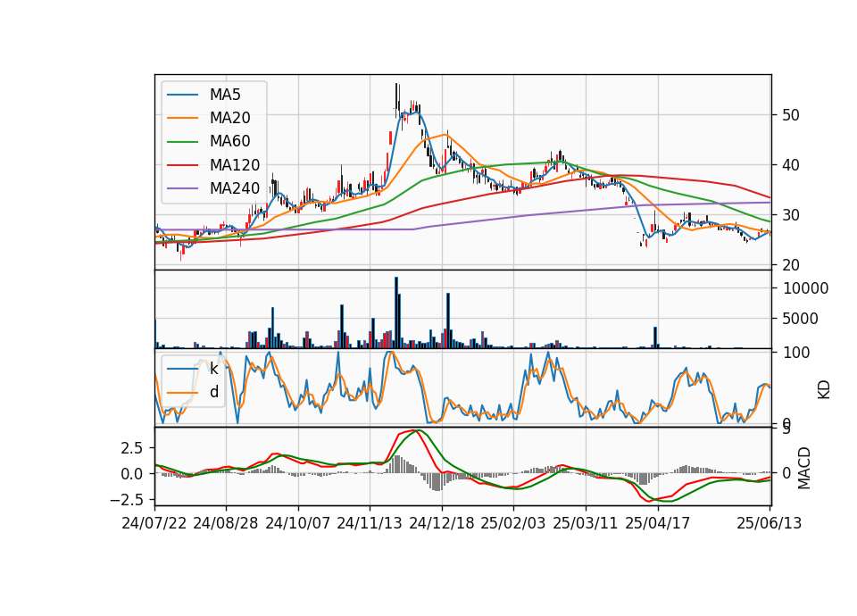Click the price axis value 50
This screenshot has width=857, height=616.
pos(791,115)
